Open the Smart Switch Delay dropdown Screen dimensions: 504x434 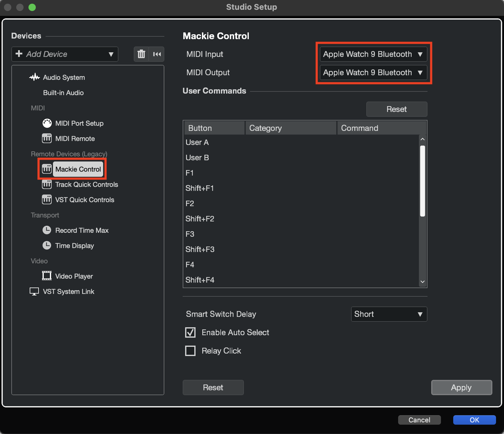coord(389,314)
